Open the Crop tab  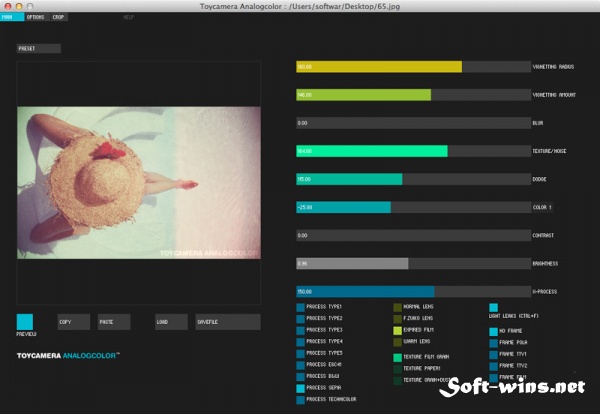click(x=59, y=17)
